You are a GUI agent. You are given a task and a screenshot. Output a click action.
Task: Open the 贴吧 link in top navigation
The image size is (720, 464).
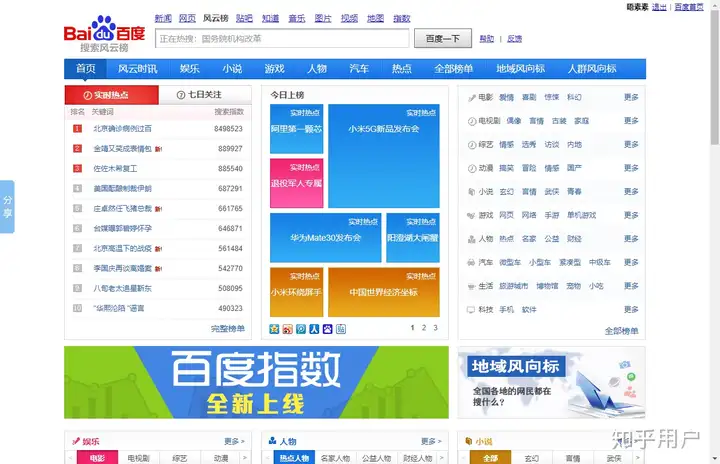point(244,18)
